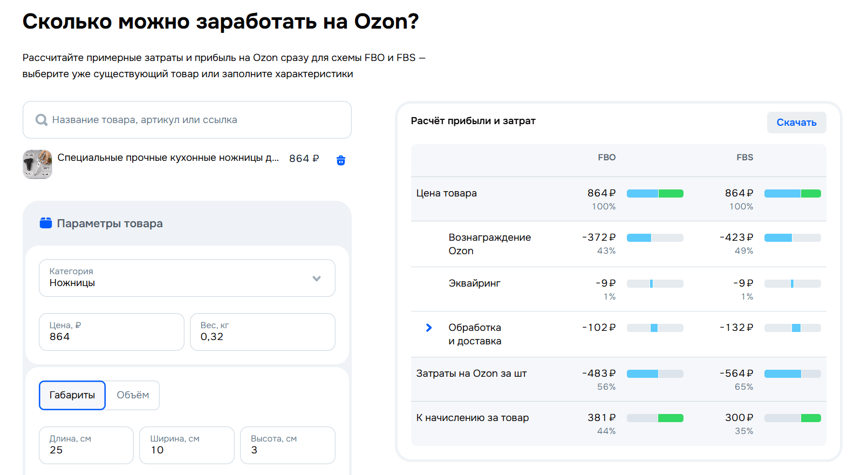The height and width of the screenshot is (475, 868).
Task: Edit the Ширина, см field
Action: [x=187, y=445]
